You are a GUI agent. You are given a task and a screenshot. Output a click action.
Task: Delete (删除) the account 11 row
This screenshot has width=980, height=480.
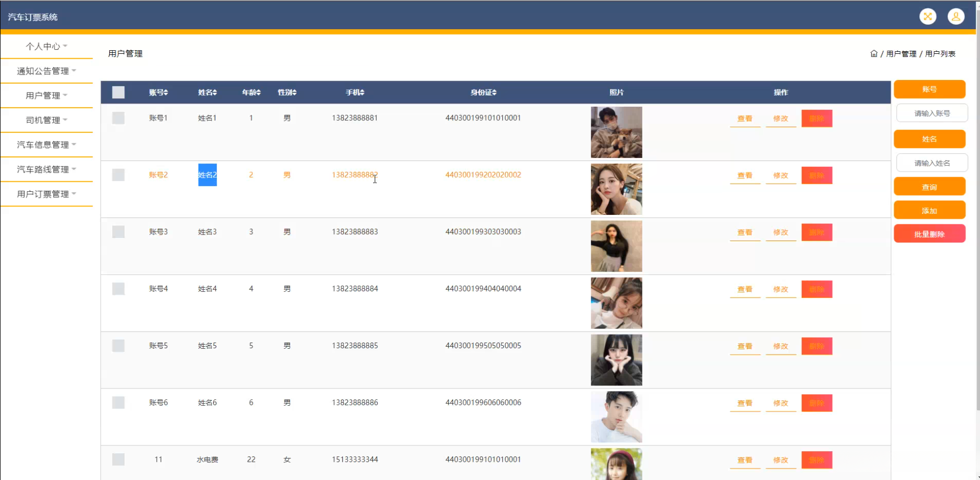(817, 461)
